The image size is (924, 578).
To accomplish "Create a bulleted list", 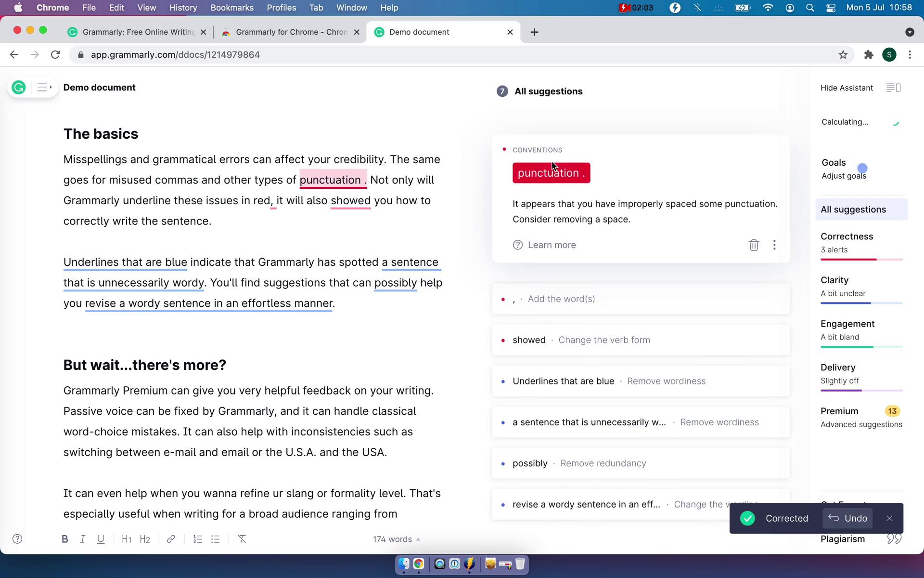I will point(216,539).
